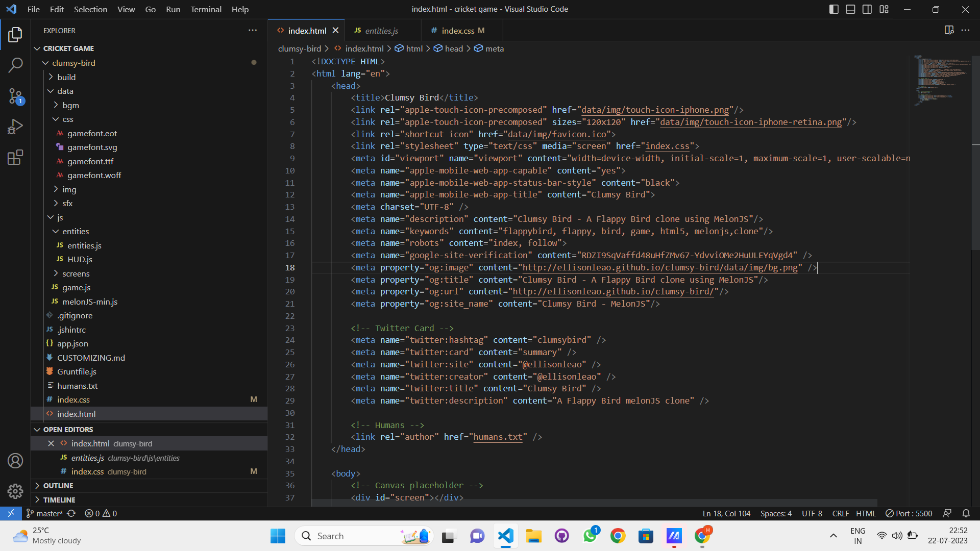Click the Accounts icon
Viewport: 980px width, 551px height.
15,461
